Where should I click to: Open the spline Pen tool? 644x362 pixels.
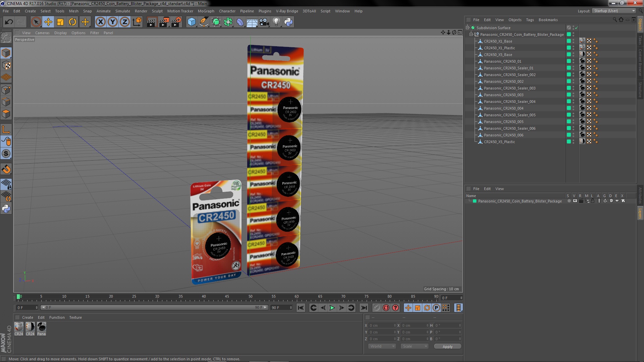tap(204, 22)
